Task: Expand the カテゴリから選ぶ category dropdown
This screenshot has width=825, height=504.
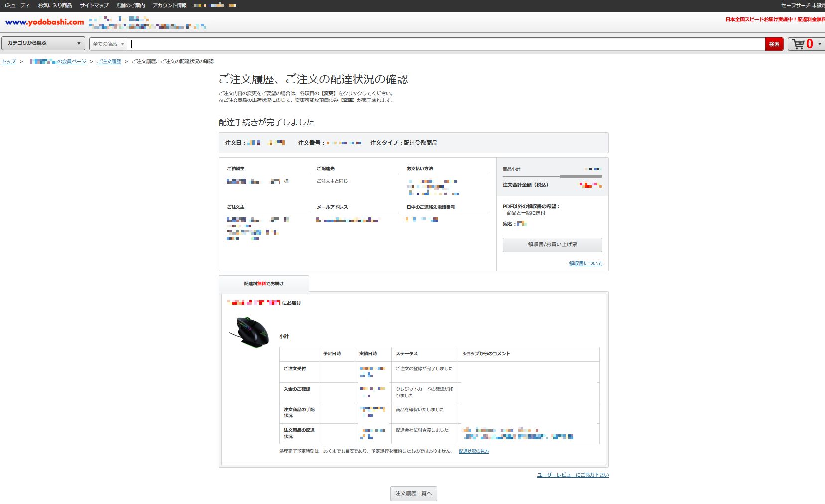Action: 43,43
